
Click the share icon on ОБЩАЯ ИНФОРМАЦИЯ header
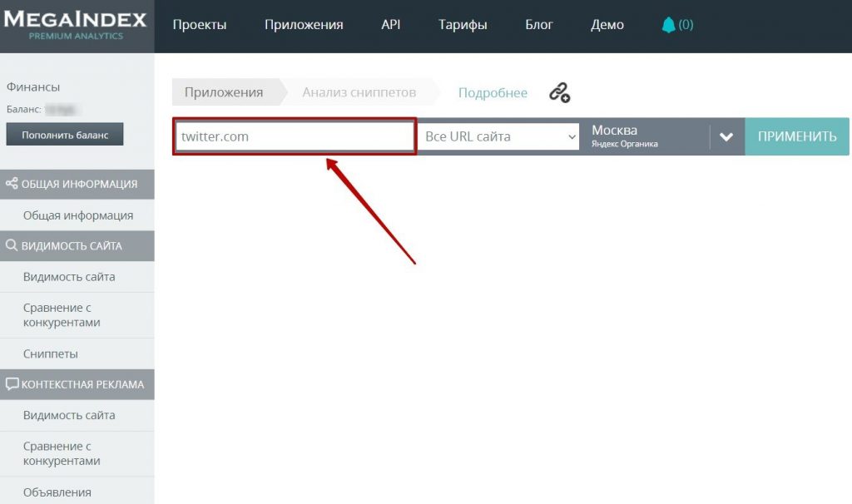pyautogui.click(x=11, y=184)
